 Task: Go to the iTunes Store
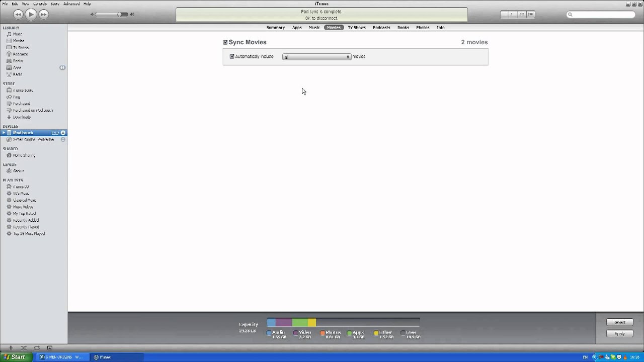23,90
